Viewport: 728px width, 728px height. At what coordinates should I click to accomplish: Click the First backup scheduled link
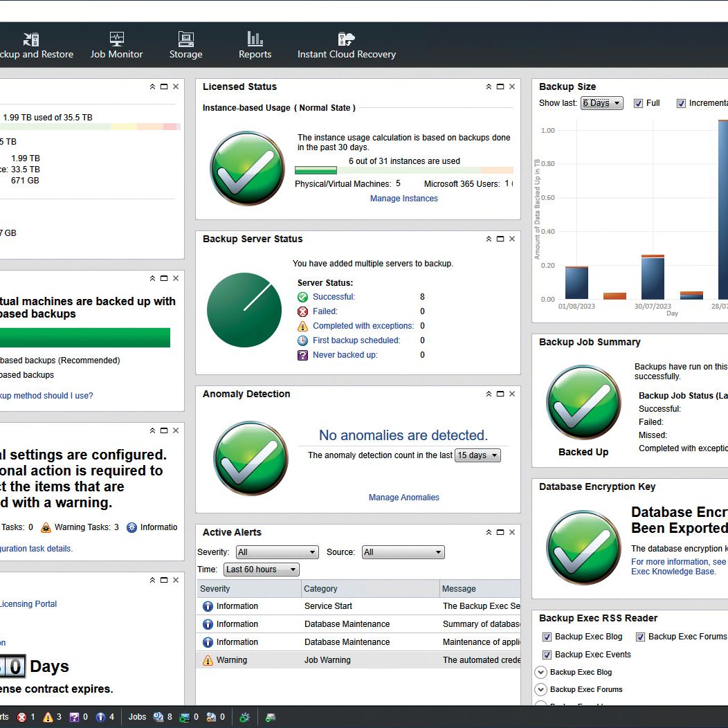point(356,340)
